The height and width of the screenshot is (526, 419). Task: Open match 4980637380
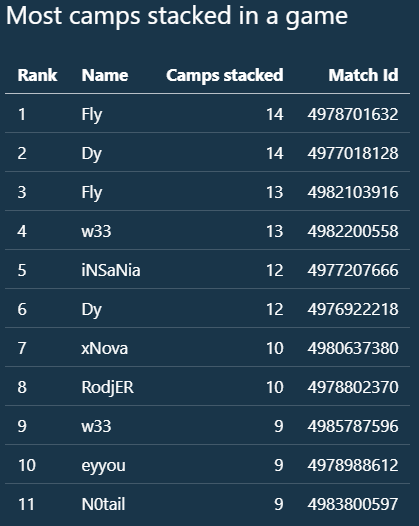[x=353, y=348]
